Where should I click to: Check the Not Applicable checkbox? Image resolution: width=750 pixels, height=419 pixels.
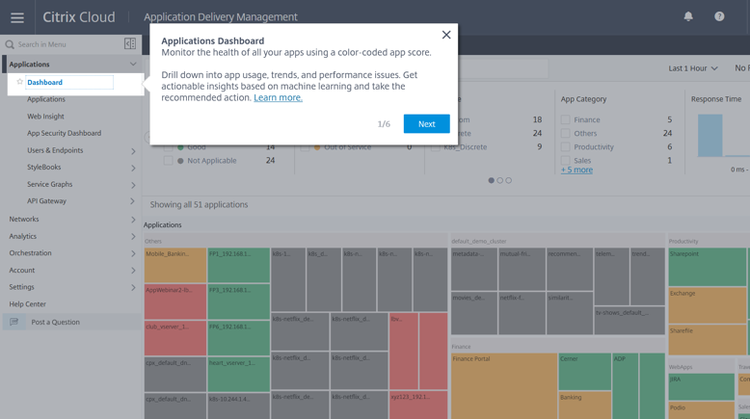pyautogui.click(x=168, y=161)
